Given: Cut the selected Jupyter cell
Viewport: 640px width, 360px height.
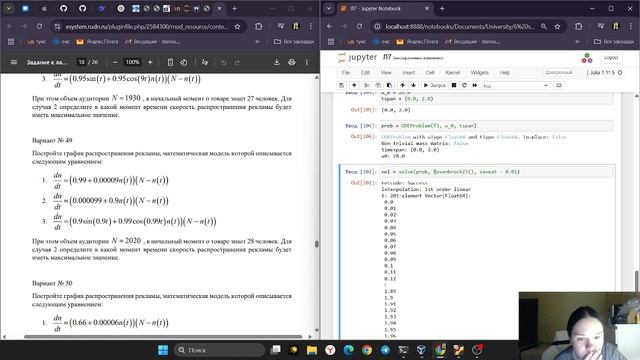Looking at the screenshot, I should pos(367,85).
